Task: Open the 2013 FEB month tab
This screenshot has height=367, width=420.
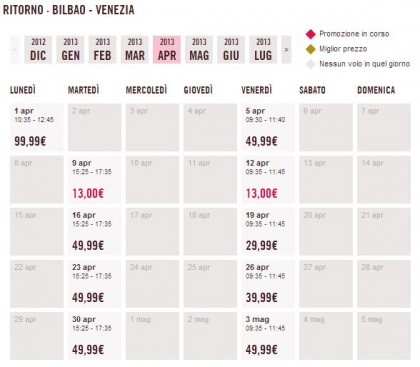Action: [x=102, y=50]
